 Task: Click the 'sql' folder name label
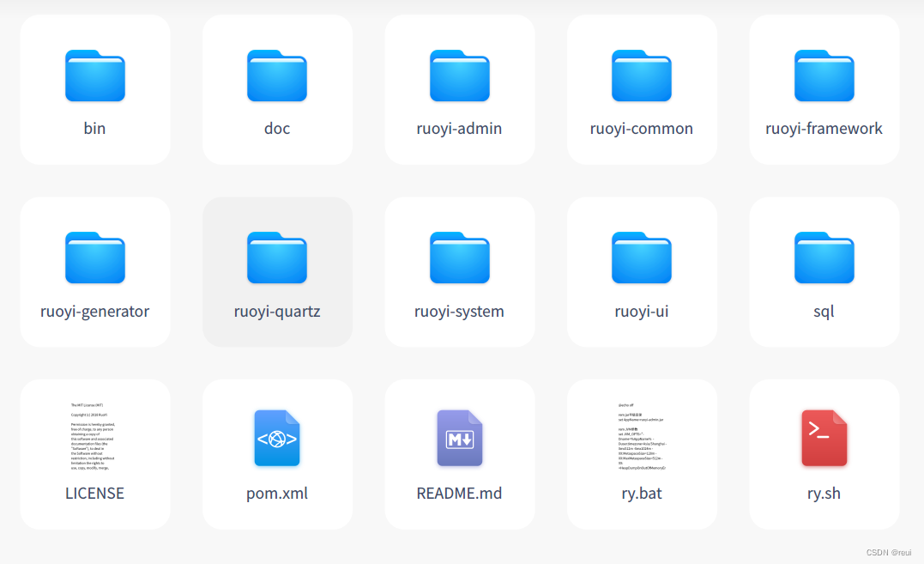point(824,311)
